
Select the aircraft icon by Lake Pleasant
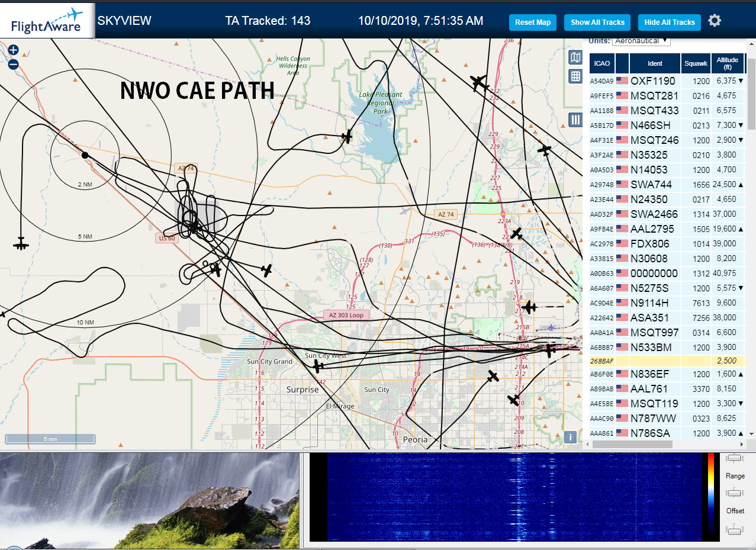click(x=347, y=137)
